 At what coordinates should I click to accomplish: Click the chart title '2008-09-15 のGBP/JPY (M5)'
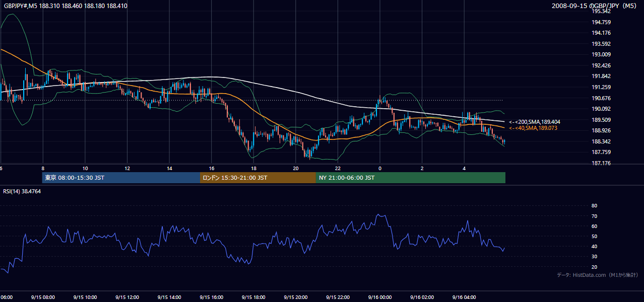tap(595, 6)
